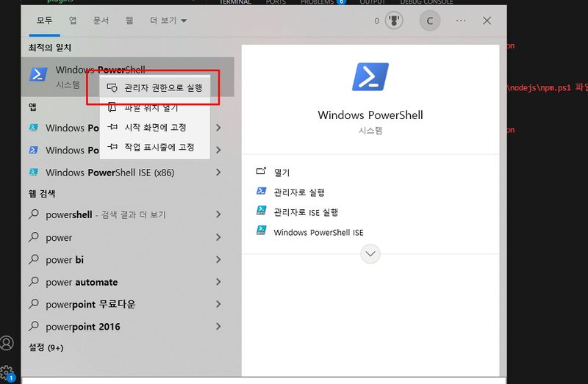The image size is (588, 384).
Task: Choose 파일 위치 열기 from context menu
Action: (154, 107)
